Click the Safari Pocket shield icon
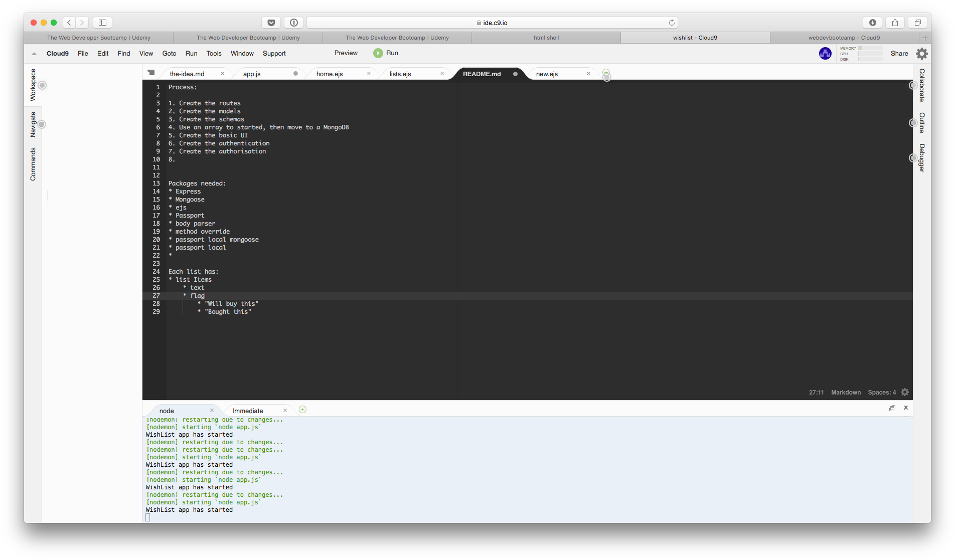 [271, 23]
